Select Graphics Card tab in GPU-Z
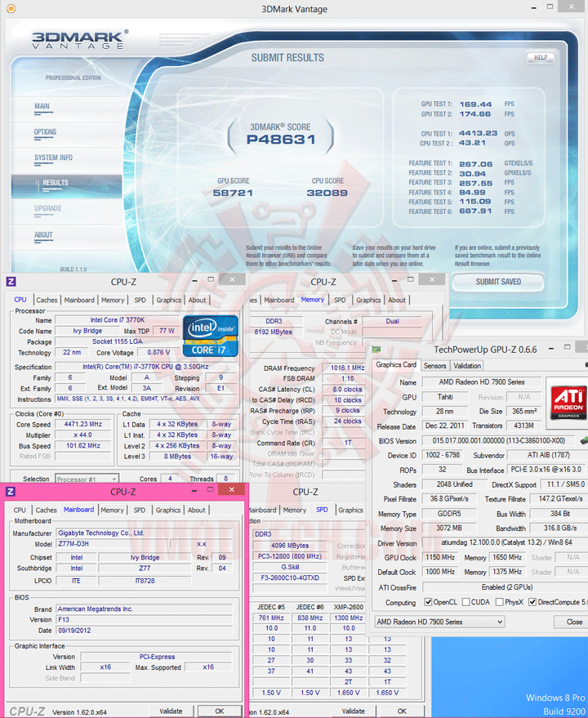Viewport: 588px width, 718px height. pyautogui.click(x=396, y=365)
